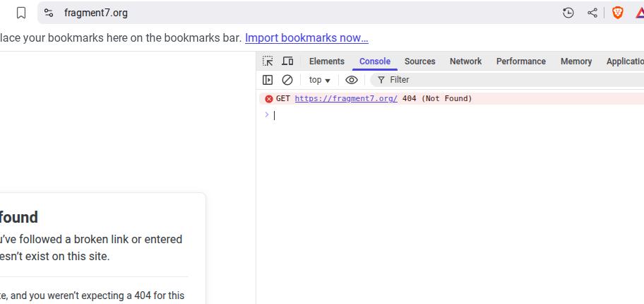Click the share icon in address bar

[592, 13]
